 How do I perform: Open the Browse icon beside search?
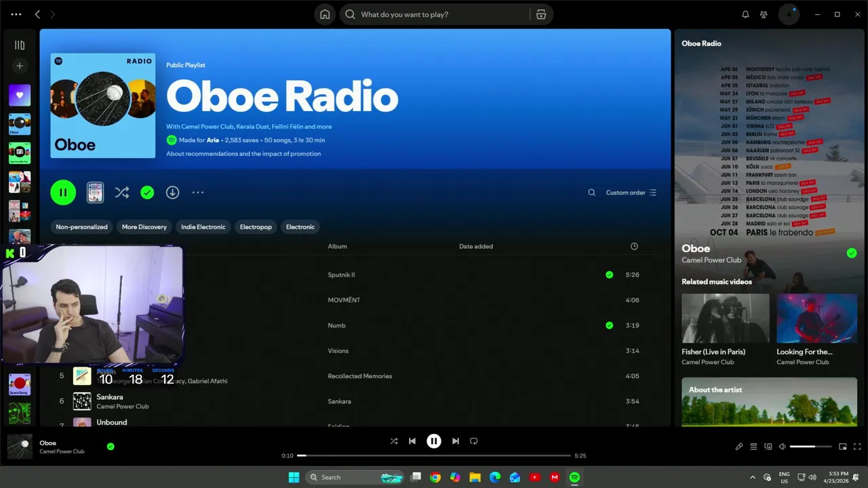(x=541, y=14)
